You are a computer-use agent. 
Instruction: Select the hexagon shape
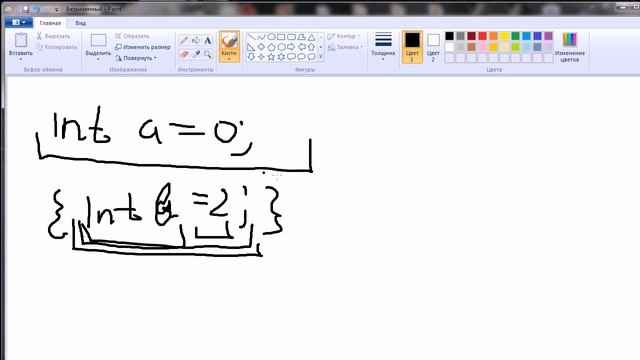tap(281, 47)
